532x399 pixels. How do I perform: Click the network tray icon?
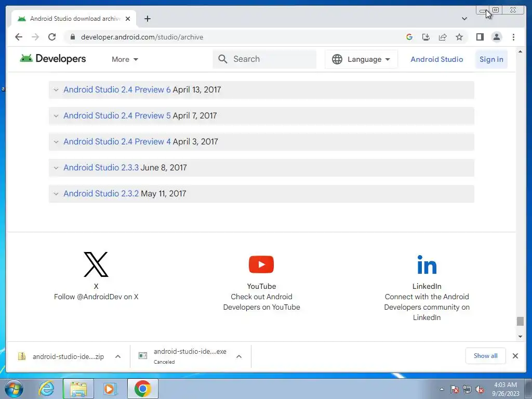[x=467, y=389]
